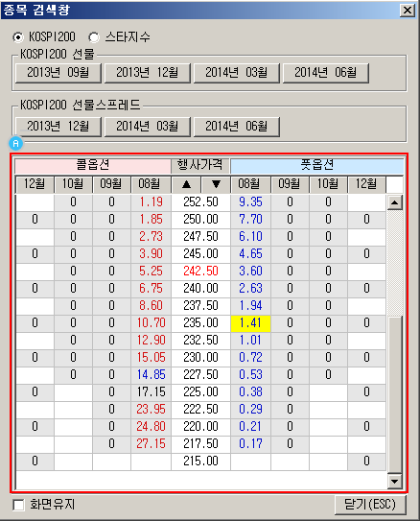Pick the 08월 call option at 14.85
This screenshot has height=521, width=420.
pyautogui.click(x=152, y=375)
